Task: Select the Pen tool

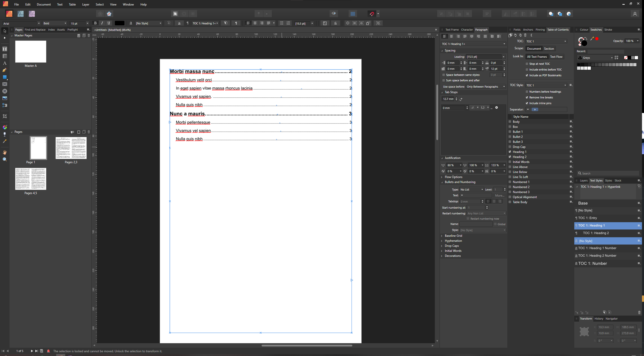Action: click(x=5, y=70)
